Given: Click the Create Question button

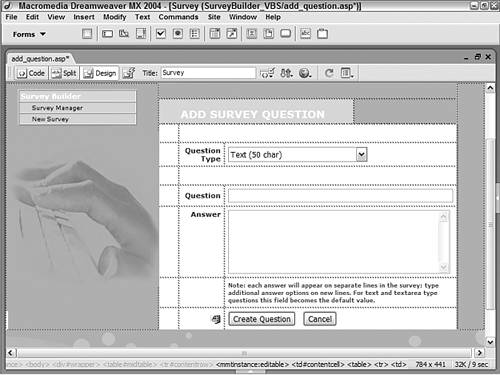Looking at the screenshot, I should [262, 319].
